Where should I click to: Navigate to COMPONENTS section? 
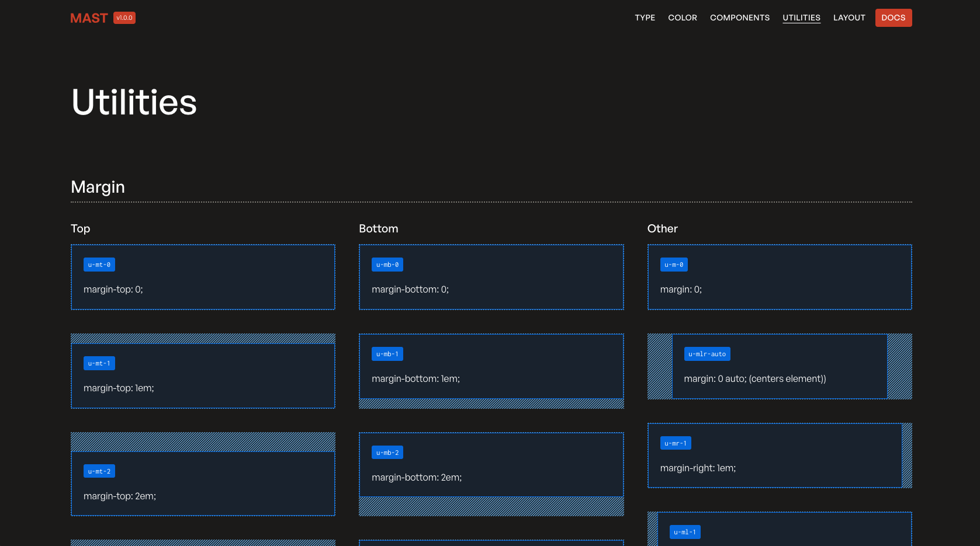coord(740,18)
